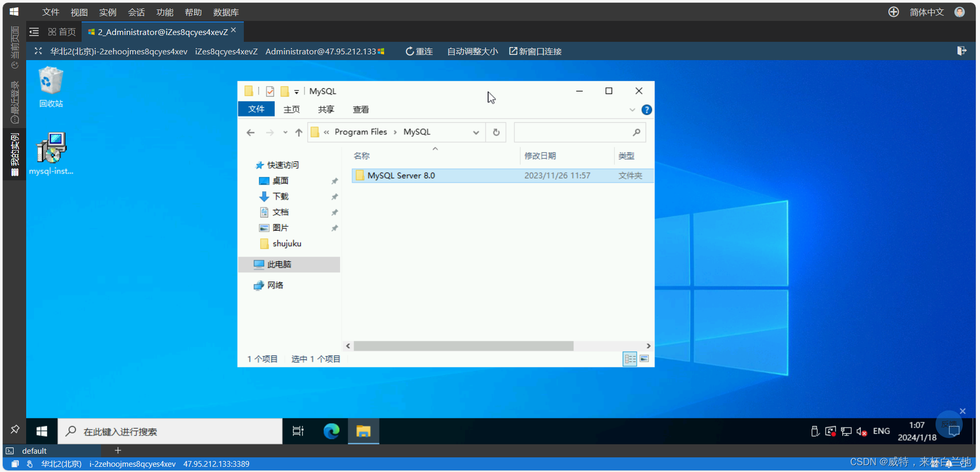
Task: Open recent locations dropdown arrow
Action: coord(285,132)
